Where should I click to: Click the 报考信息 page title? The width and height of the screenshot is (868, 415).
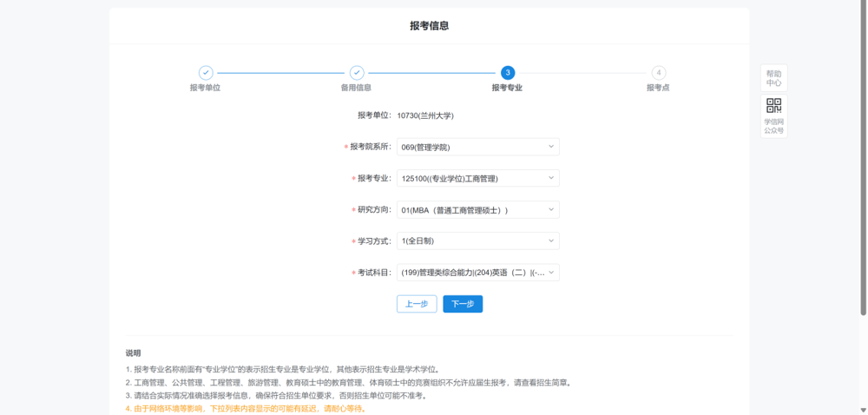click(430, 26)
